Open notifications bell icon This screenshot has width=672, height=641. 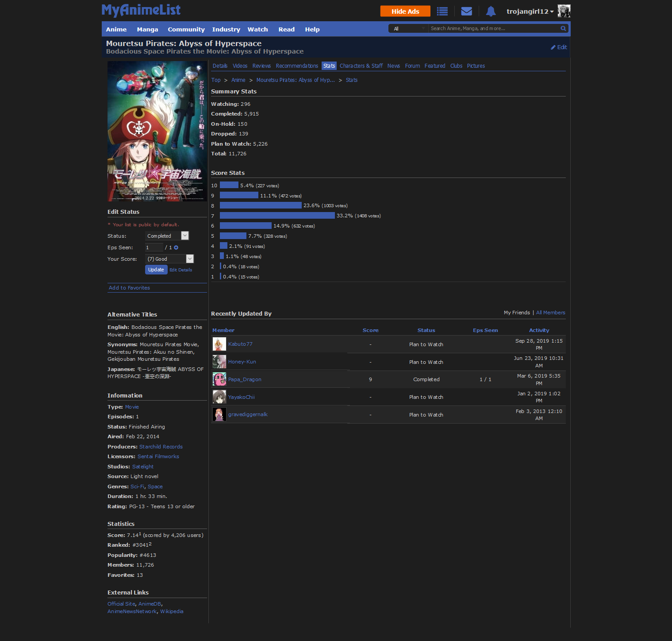[x=491, y=12]
